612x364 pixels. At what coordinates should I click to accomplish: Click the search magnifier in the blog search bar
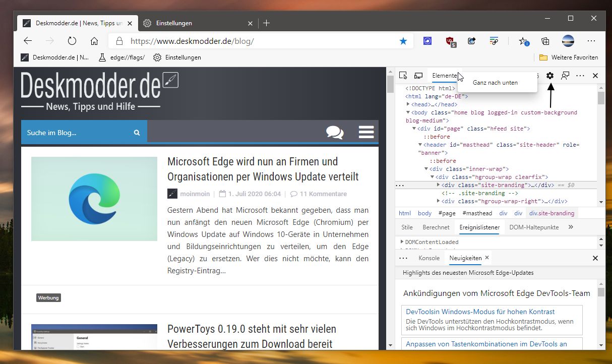(137, 133)
